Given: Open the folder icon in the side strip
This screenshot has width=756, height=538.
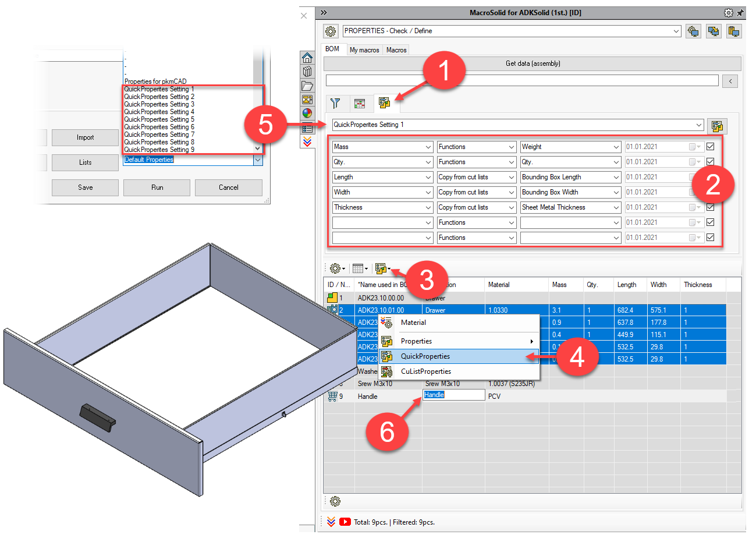Looking at the screenshot, I should (x=307, y=86).
